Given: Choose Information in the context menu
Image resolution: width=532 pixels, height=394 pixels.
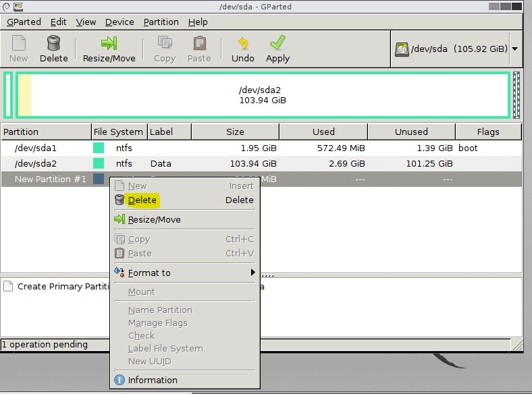Looking at the screenshot, I should coord(184,380).
